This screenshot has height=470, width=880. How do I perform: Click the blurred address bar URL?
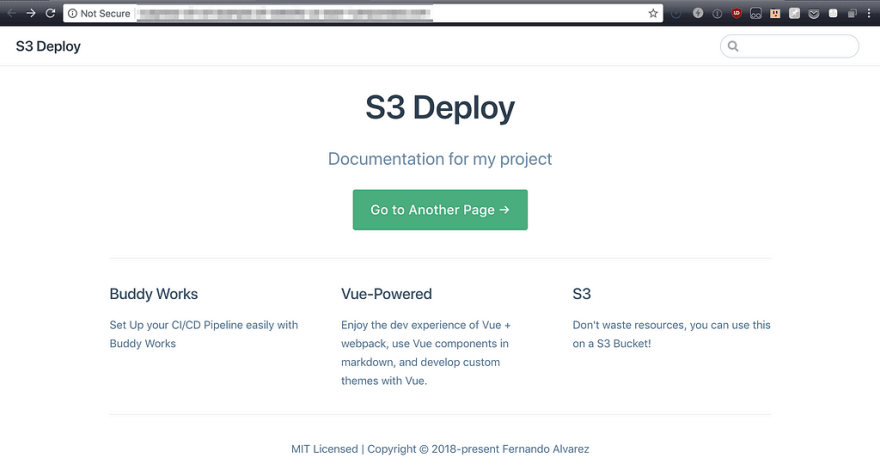285,13
